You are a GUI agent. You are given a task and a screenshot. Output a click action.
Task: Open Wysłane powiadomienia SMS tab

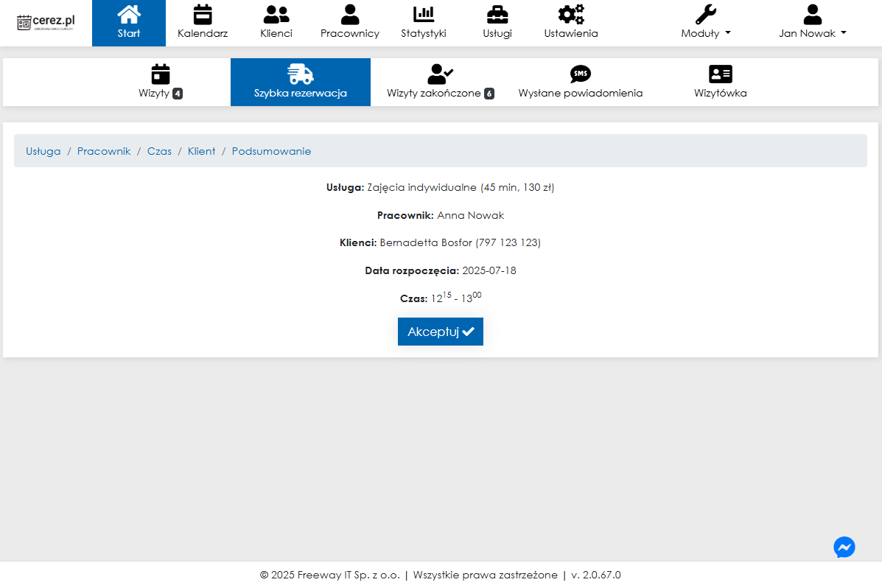pos(581,82)
